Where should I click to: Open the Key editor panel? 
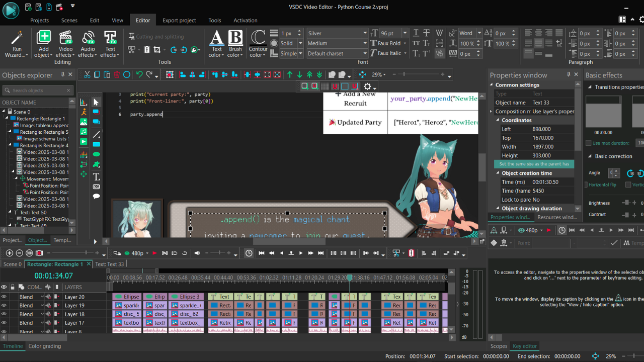525,346
